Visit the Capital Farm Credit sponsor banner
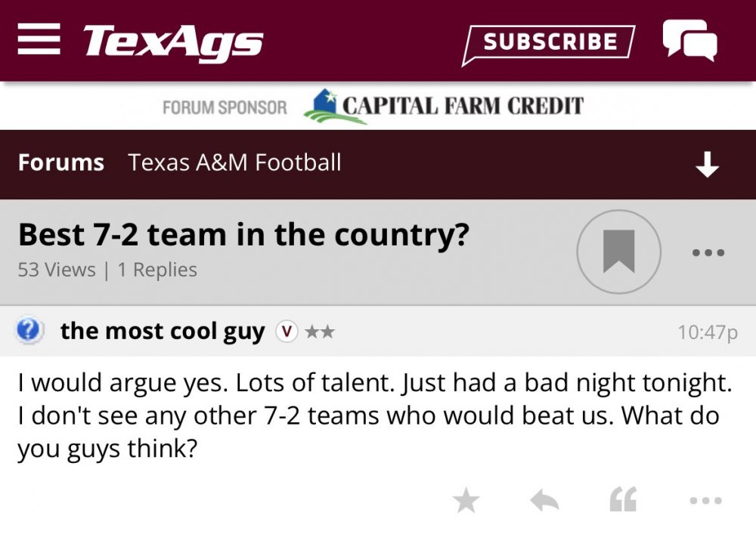 (443, 106)
